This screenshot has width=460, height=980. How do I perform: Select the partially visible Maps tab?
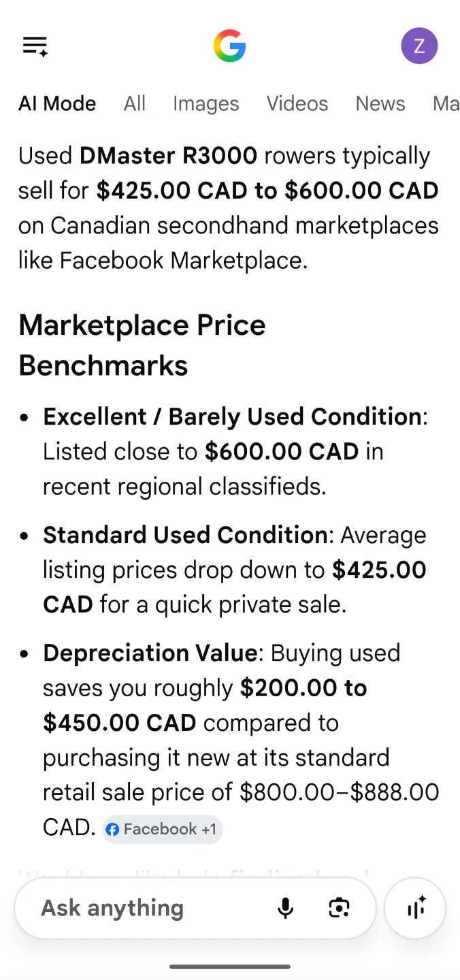click(446, 103)
